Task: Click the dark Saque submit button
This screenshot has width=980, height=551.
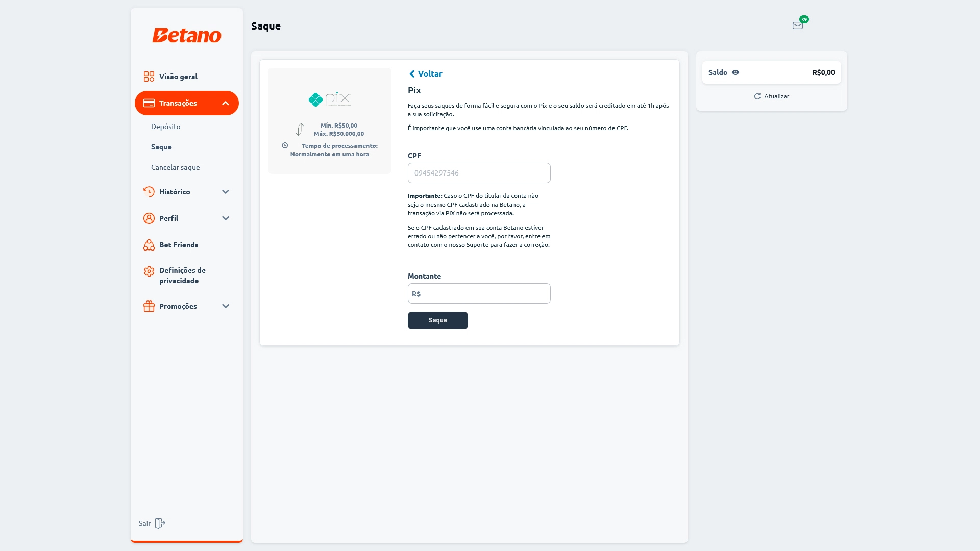Action: pos(438,320)
